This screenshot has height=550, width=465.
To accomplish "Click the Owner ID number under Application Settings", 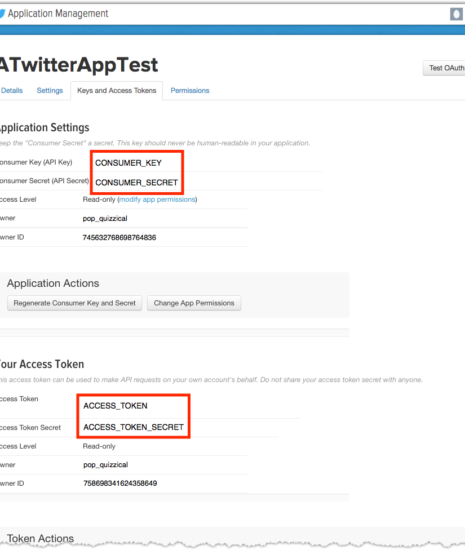I will 119,237.
